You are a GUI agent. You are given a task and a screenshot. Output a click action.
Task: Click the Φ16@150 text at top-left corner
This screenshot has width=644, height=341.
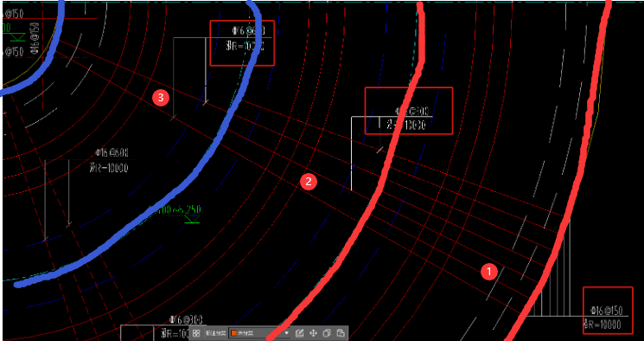(12, 14)
